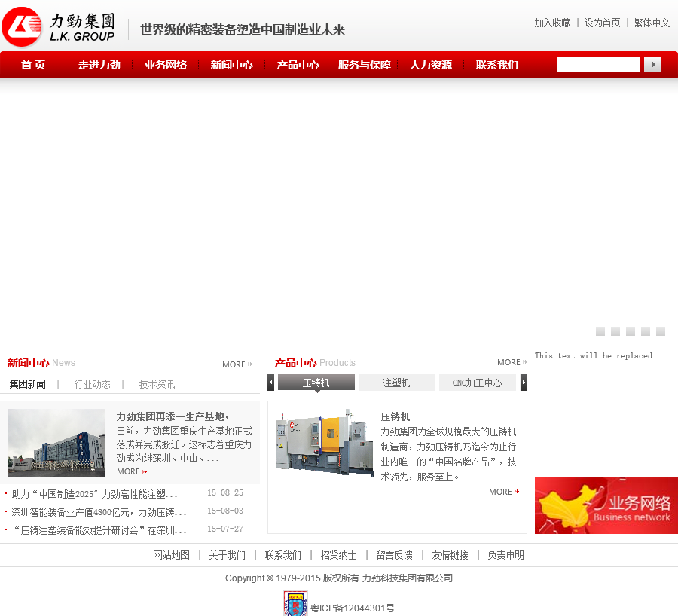Open the 新闻中心 navigation menu
This screenshot has width=678, height=616.
click(232, 65)
